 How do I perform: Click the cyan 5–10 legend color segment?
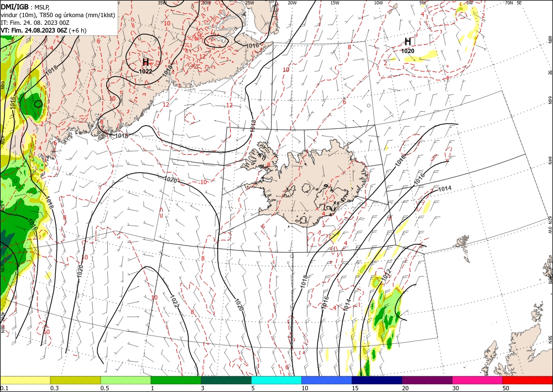pyautogui.click(x=276, y=380)
